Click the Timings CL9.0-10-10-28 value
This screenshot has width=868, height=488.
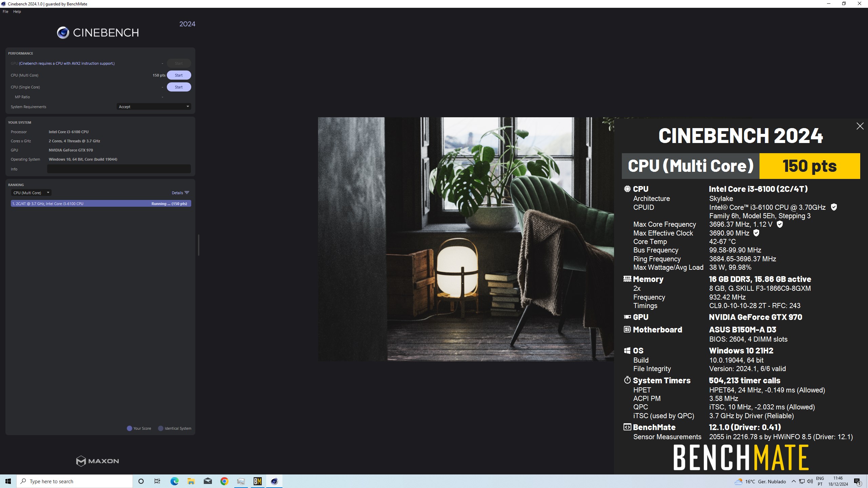coord(755,306)
